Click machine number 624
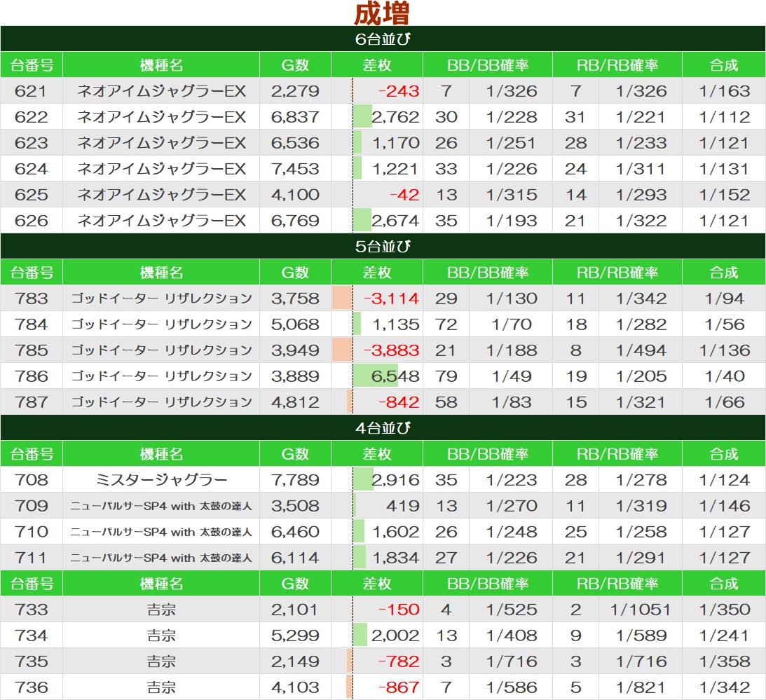Image resolution: width=766 pixels, height=700 pixels. pos(32,169)
